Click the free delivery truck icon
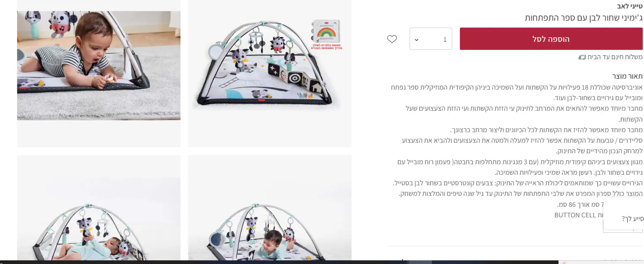 582,57
